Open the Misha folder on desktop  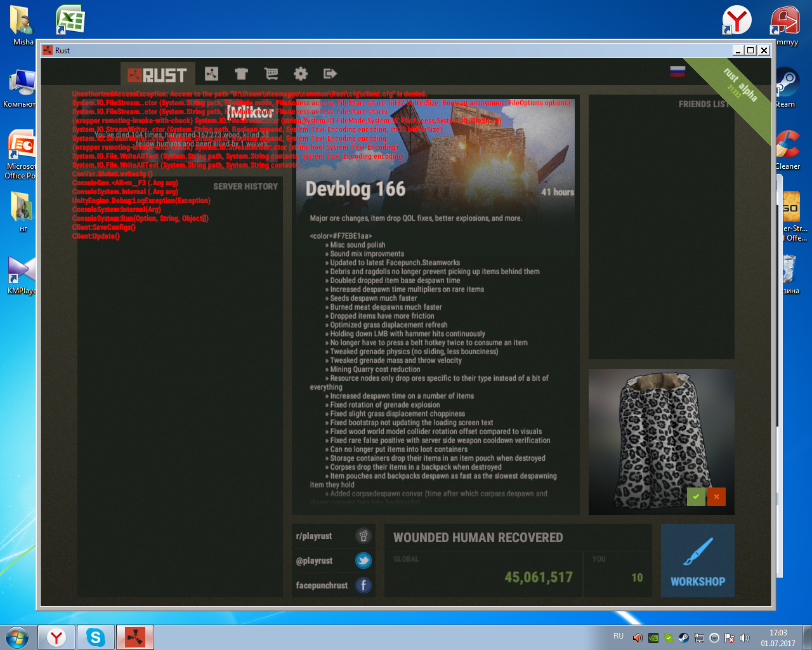click(x=23, y=25)
